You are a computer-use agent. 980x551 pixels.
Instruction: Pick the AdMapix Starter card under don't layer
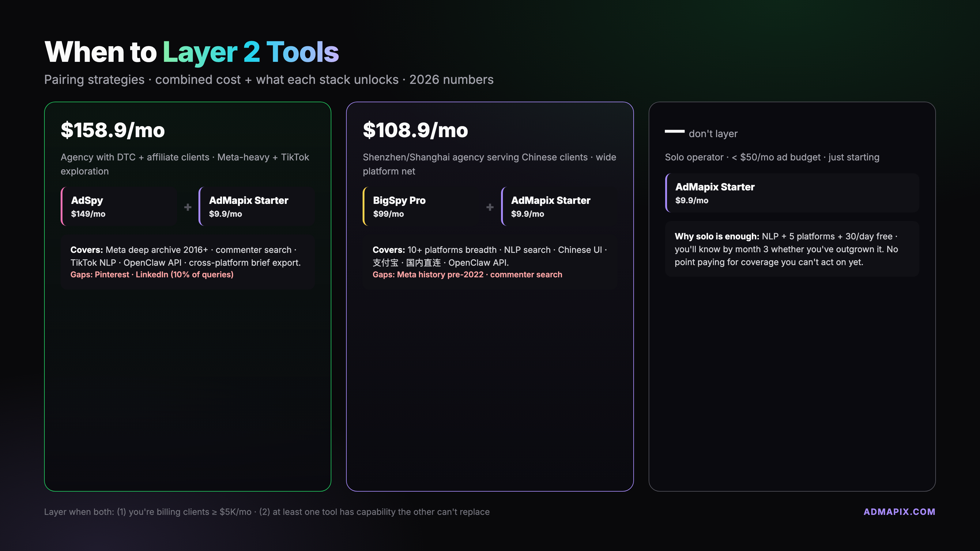792,193
